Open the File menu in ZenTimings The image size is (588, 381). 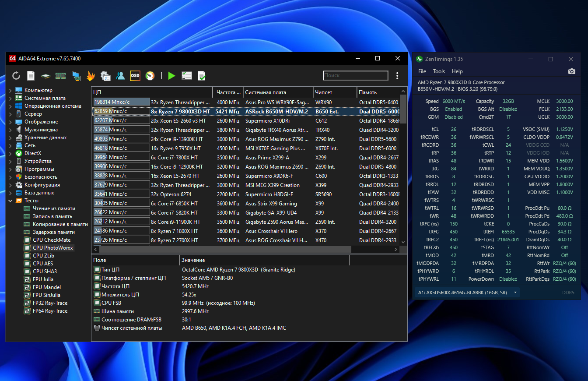[x=422, y=71]
